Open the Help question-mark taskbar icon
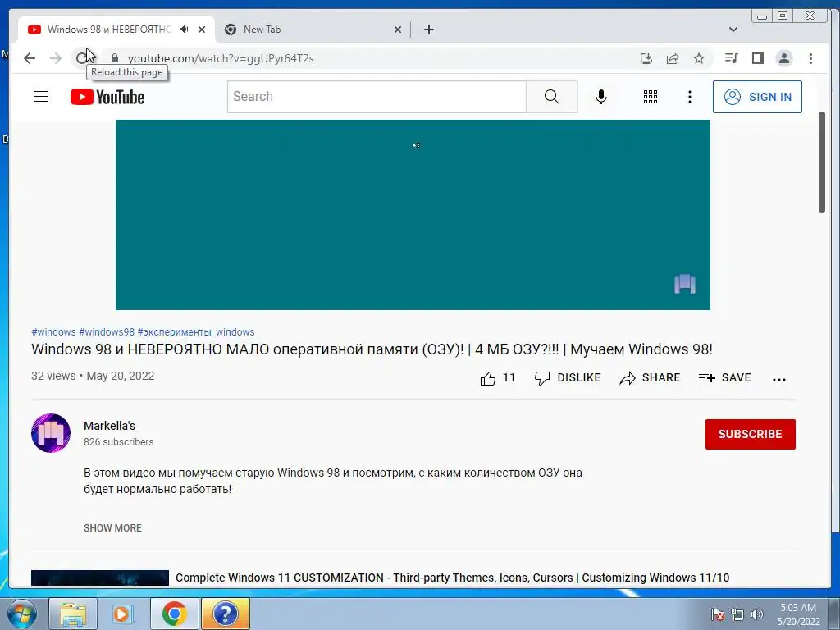The image size is (840, 630). [226, 614]
